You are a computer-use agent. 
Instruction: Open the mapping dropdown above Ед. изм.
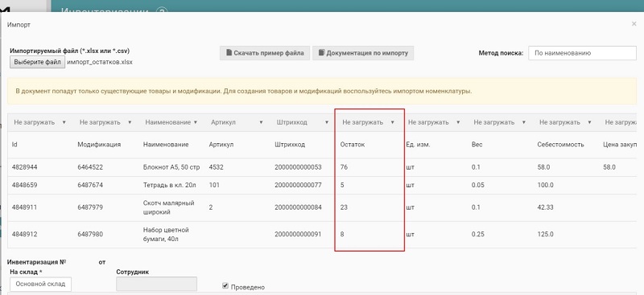[x=434, y=122]
